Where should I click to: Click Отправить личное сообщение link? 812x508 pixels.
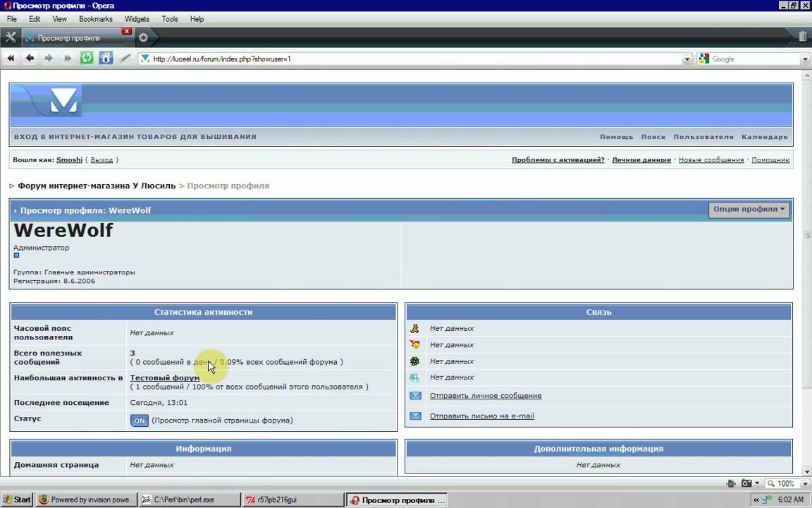point(486,396)
